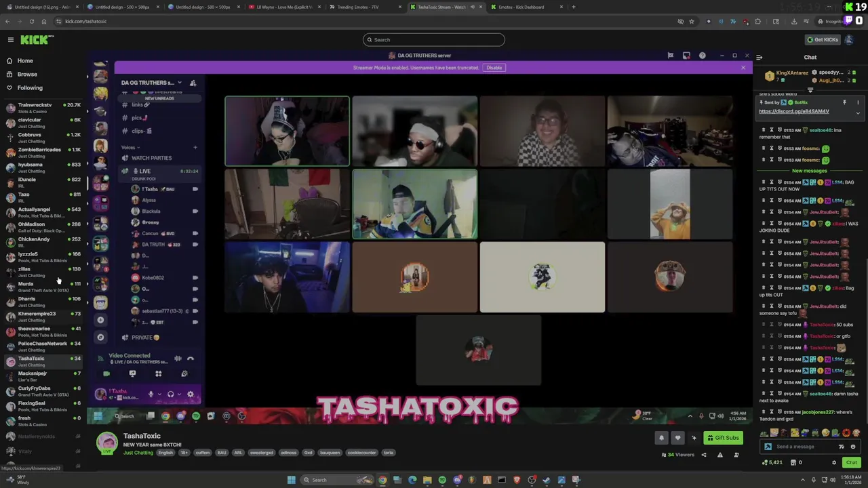
Task: Click the notification bell for TashaToxic
Action: pos(662,438)
